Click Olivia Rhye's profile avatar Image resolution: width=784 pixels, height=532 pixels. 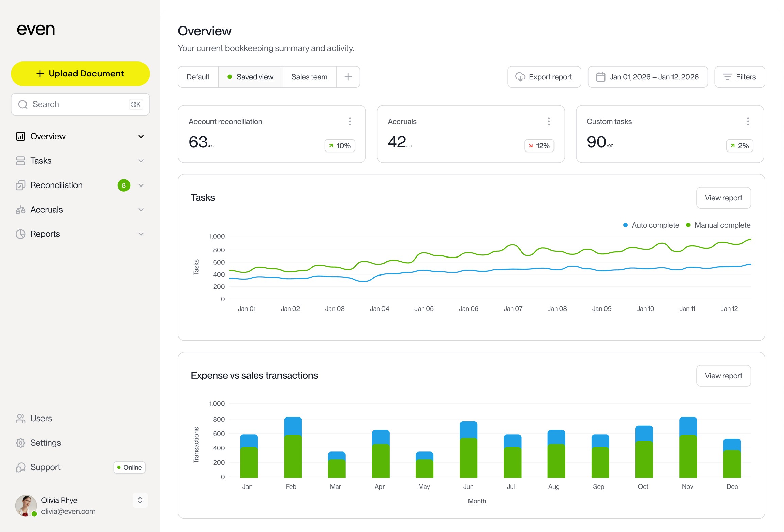point(26,506)
